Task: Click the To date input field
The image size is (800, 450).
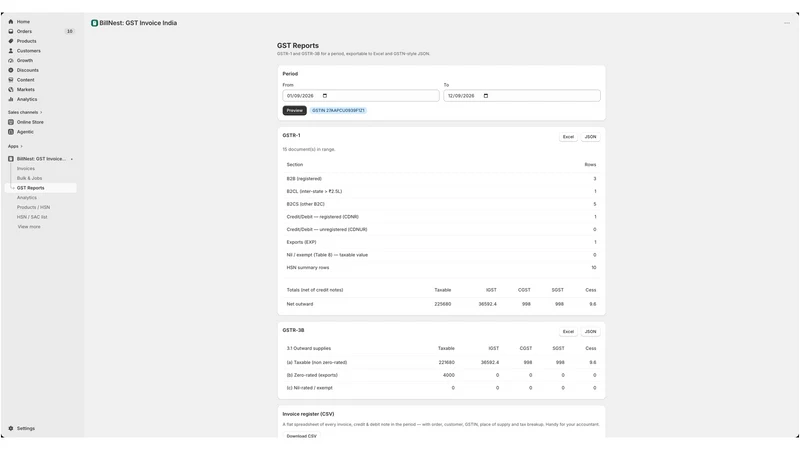Action: [x=522, y=96]
